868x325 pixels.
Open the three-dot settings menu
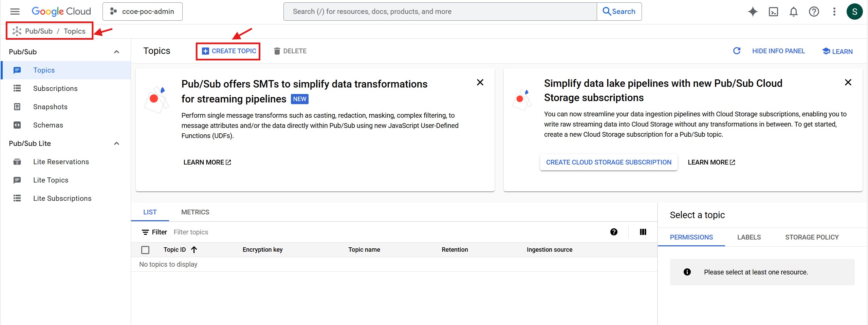pyautogui.click(x=834, y=12)
